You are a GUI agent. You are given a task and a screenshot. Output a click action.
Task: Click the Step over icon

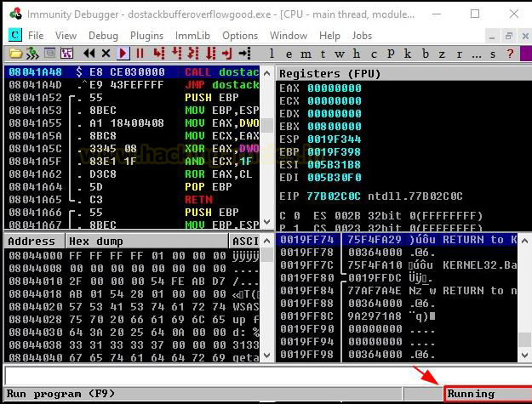[176, 54]
